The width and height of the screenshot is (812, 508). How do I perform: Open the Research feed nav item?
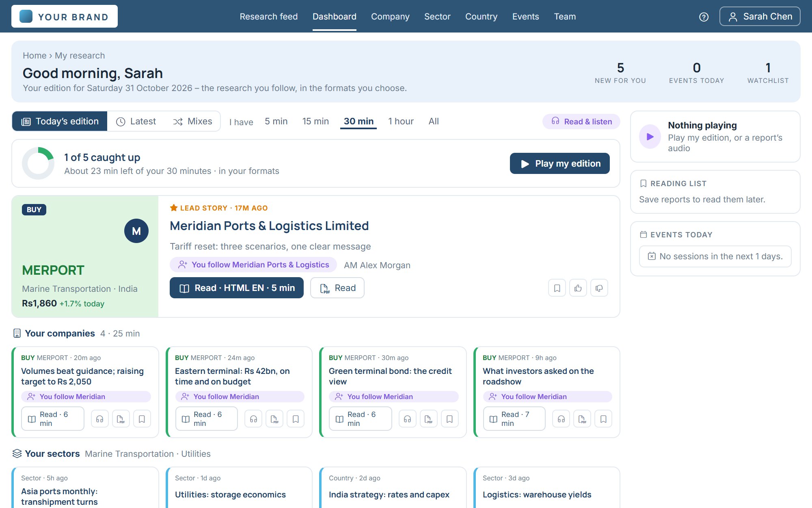(268, 17)
